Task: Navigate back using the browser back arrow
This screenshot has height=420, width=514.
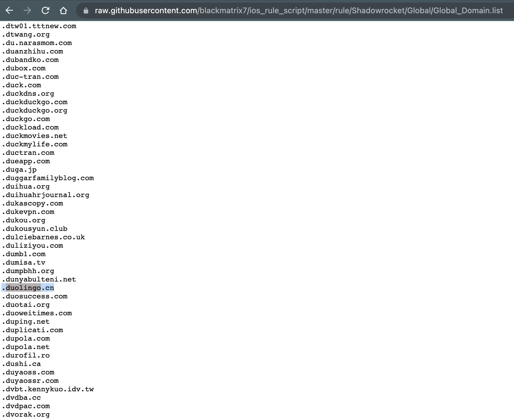Action: coord(9,11)
